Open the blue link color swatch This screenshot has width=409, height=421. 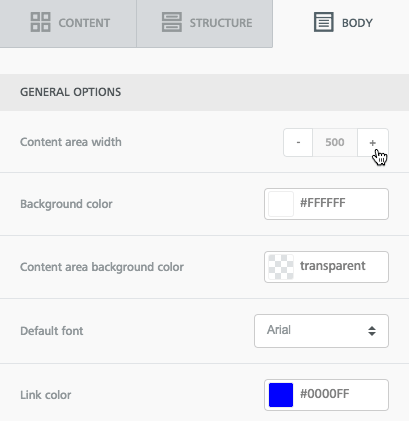[281, 395]
